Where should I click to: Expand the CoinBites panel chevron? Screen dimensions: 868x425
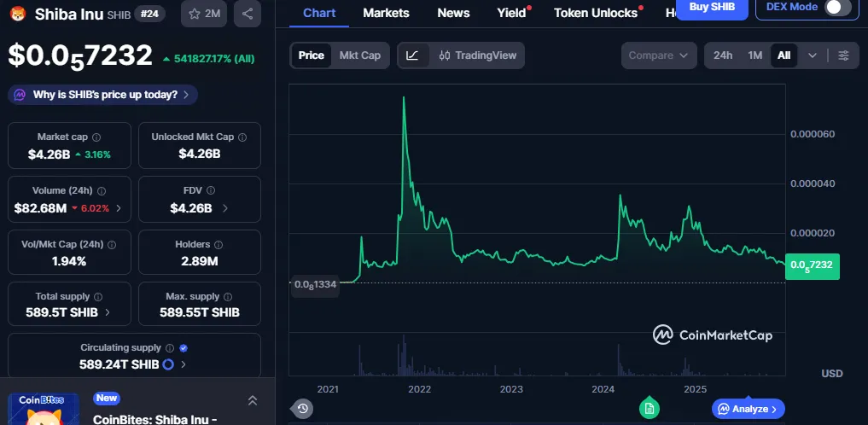tap(252, 400)
